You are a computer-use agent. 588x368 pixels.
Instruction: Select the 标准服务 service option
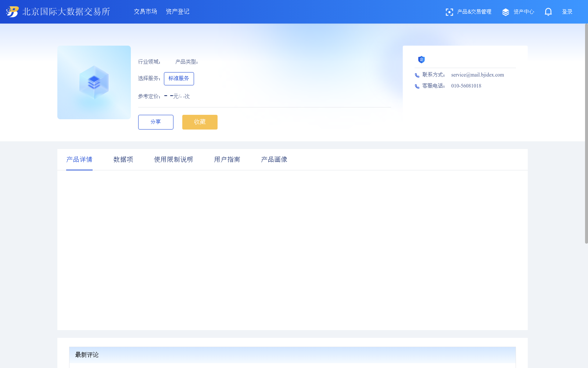pyautogui.click(x=179, y=78)
